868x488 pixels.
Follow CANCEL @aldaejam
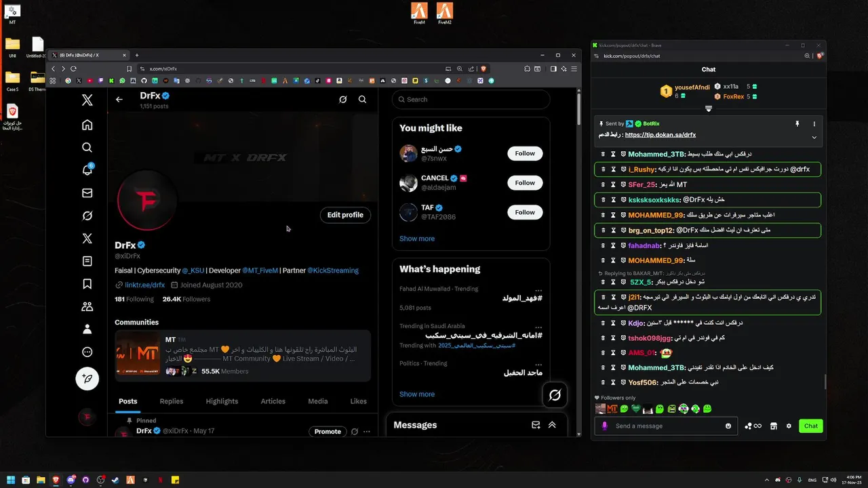525,182
